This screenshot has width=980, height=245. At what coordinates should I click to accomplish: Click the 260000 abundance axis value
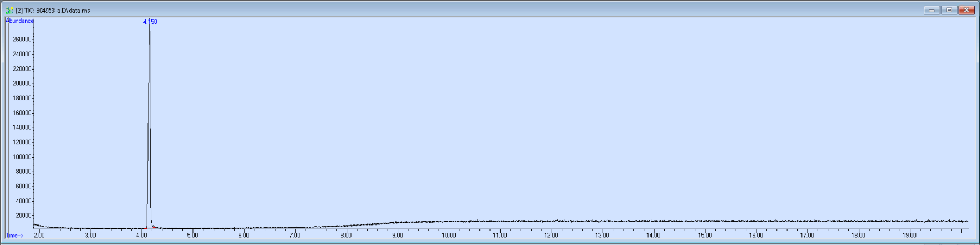click(22, 40)
